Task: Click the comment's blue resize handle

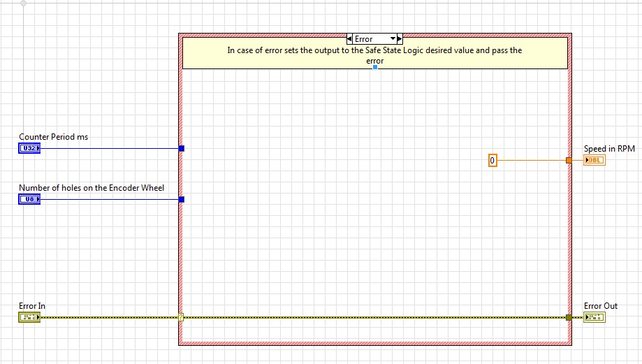Action: coord(375,68)
